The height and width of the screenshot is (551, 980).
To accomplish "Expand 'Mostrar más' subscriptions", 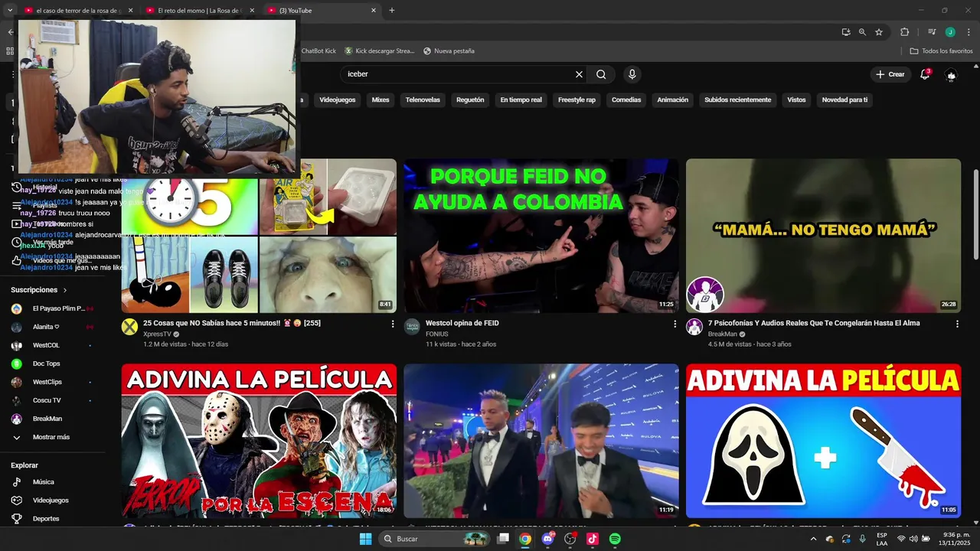I will [x=52, y=437].
